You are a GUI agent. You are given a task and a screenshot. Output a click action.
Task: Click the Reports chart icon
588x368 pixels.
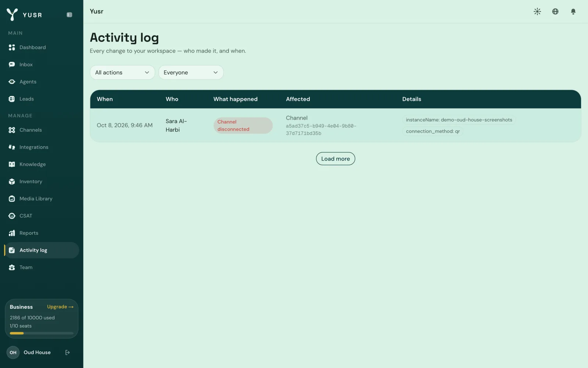click(12, 233)
